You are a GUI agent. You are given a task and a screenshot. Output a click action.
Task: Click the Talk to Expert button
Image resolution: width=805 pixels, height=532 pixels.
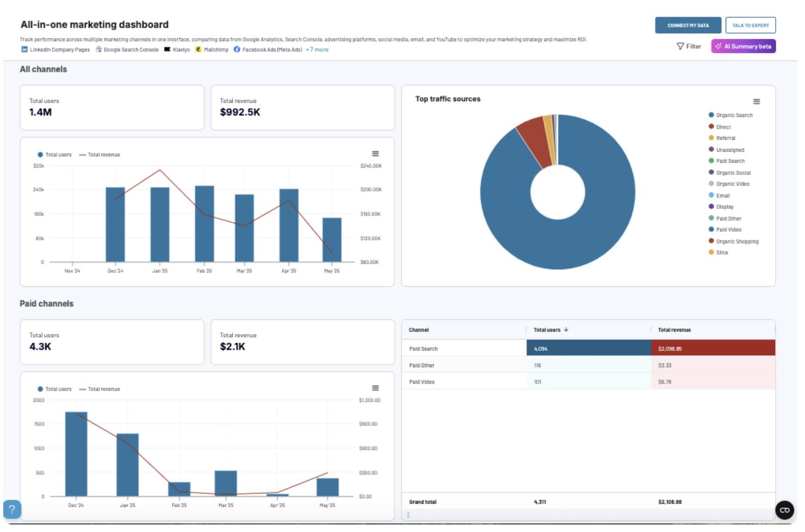(750, 26)
